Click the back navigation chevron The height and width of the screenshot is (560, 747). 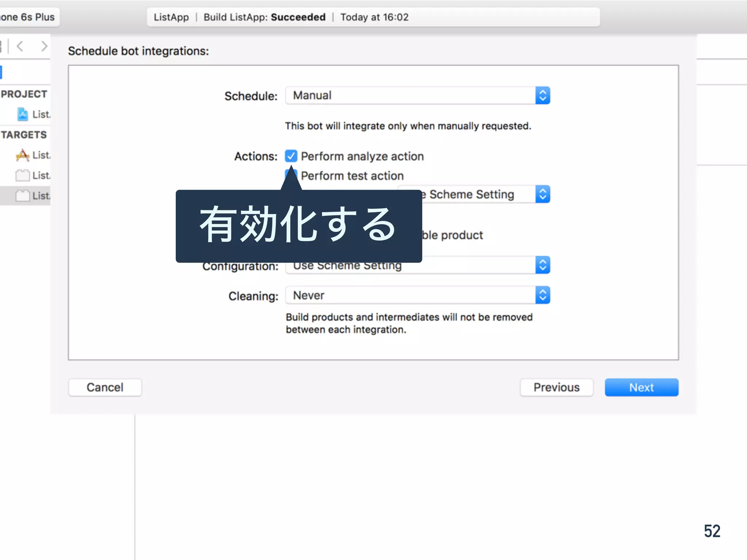tap(20, 46)
